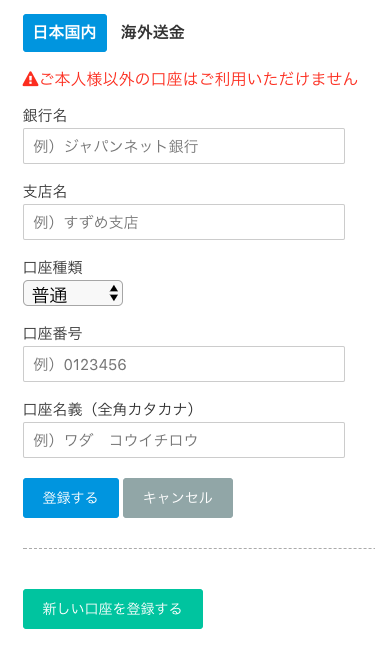Click the red ご本人様以外の口座 warning text
375x660 pixels.
(x=199, y=79)
